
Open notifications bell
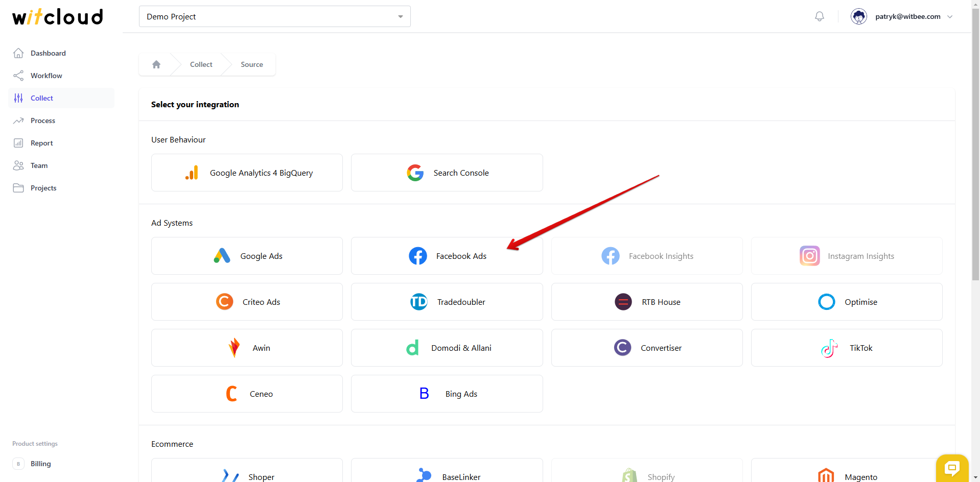pyautogui.click(x=820, y=16)
